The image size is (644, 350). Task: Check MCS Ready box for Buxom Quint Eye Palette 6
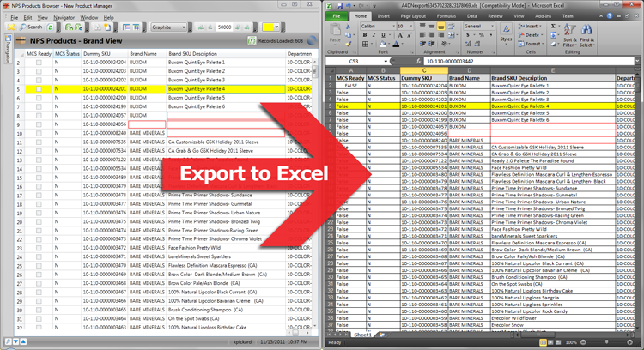pos(39,106)
